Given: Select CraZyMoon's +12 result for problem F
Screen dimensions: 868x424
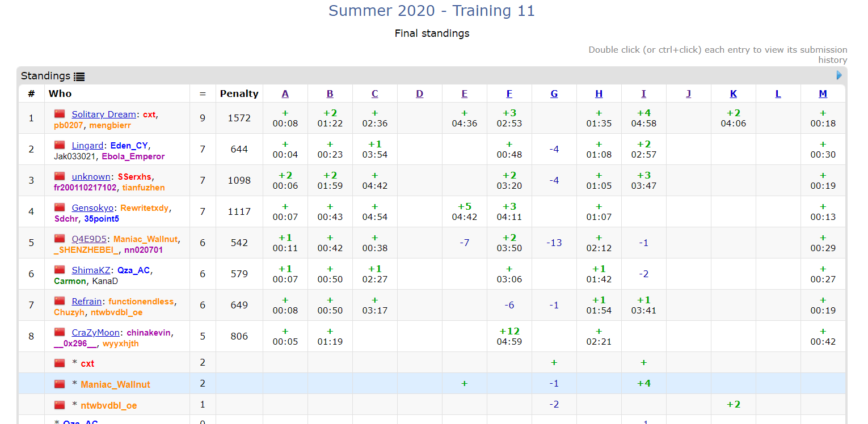Looking at the screenshot, I should (509, 336).
